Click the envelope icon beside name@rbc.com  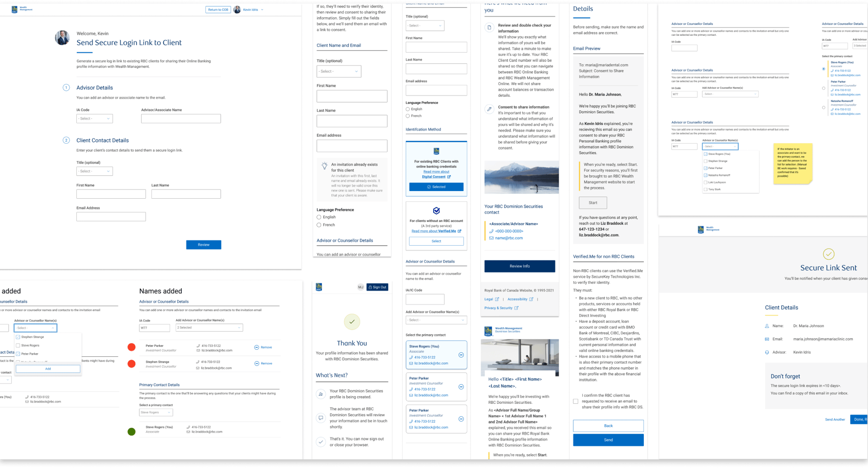[x=491, y=238]
